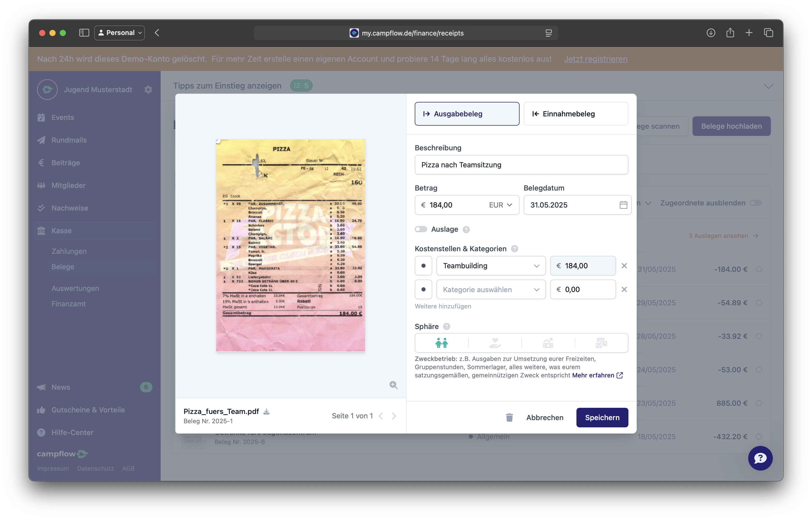Click the Speichern button

[x=602, y=418]
